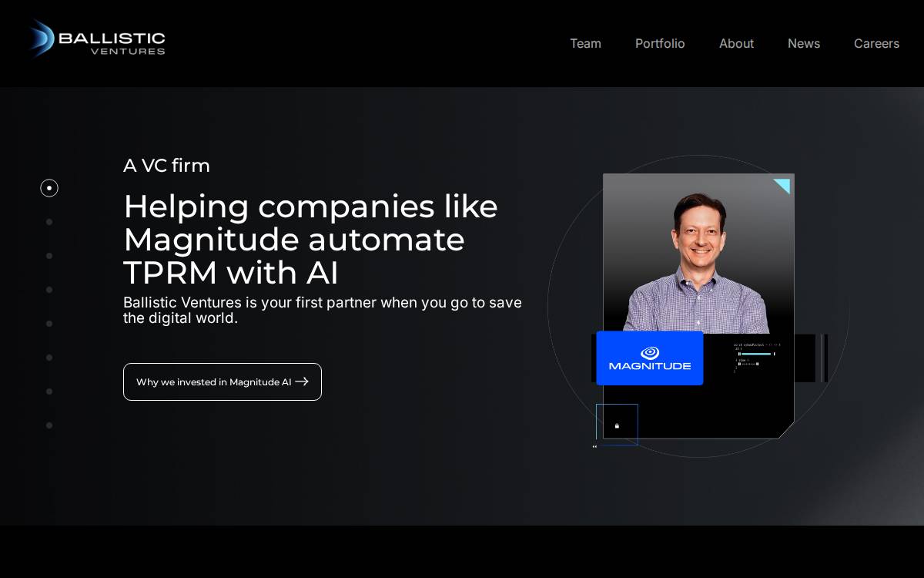
Task: Visit the News section
Action: [x=804, y=43]
